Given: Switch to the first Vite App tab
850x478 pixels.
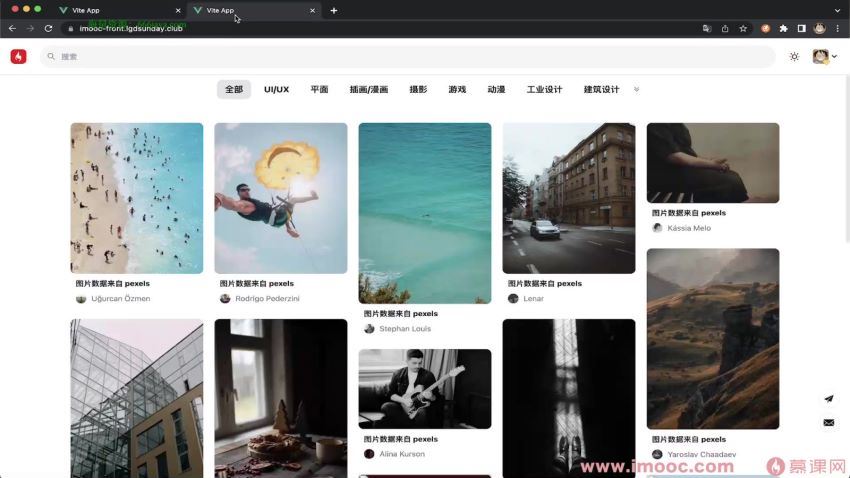Looking at the screenshot, I should click(x=119, y=10).
